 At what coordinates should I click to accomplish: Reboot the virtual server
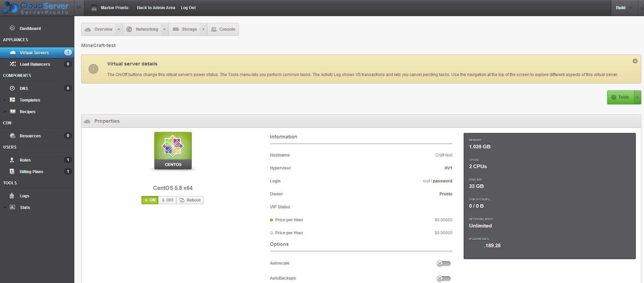[x=190, y=200]
